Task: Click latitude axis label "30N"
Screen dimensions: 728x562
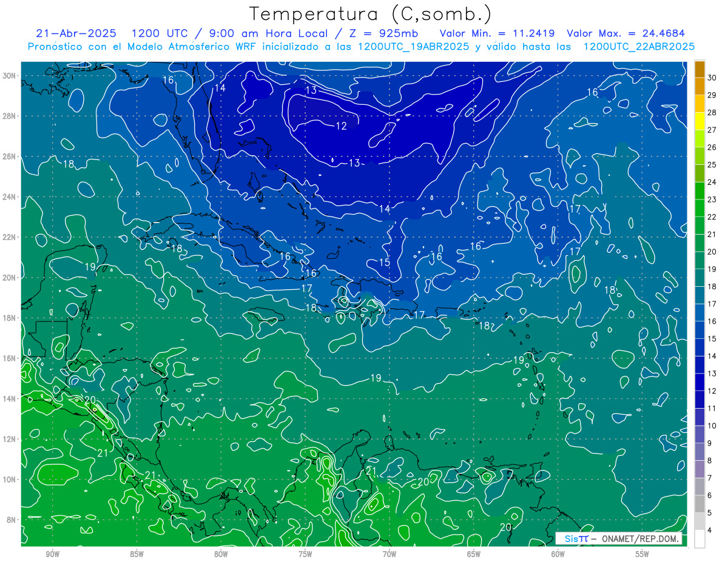Action: tap(8, 76)
